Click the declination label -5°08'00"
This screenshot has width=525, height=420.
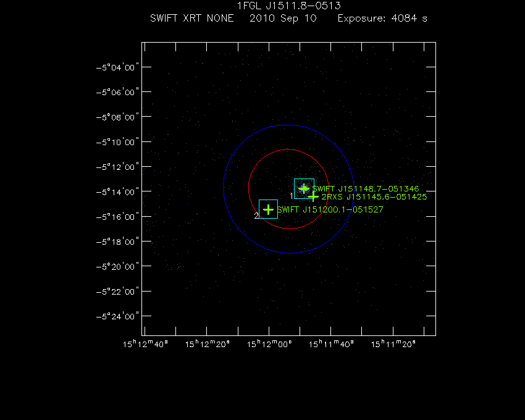pos(117,117)
